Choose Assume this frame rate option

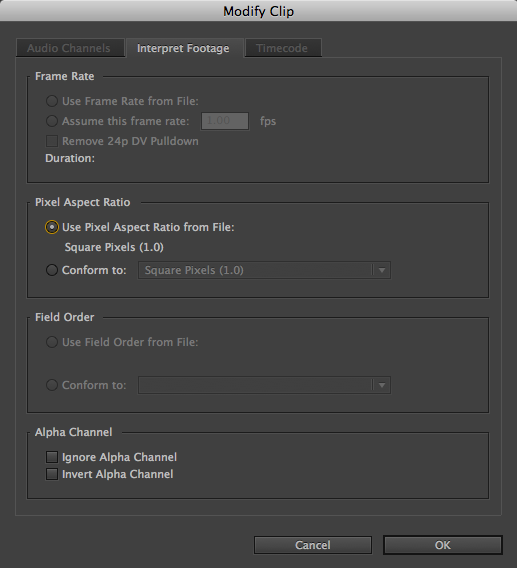point(52,121)
